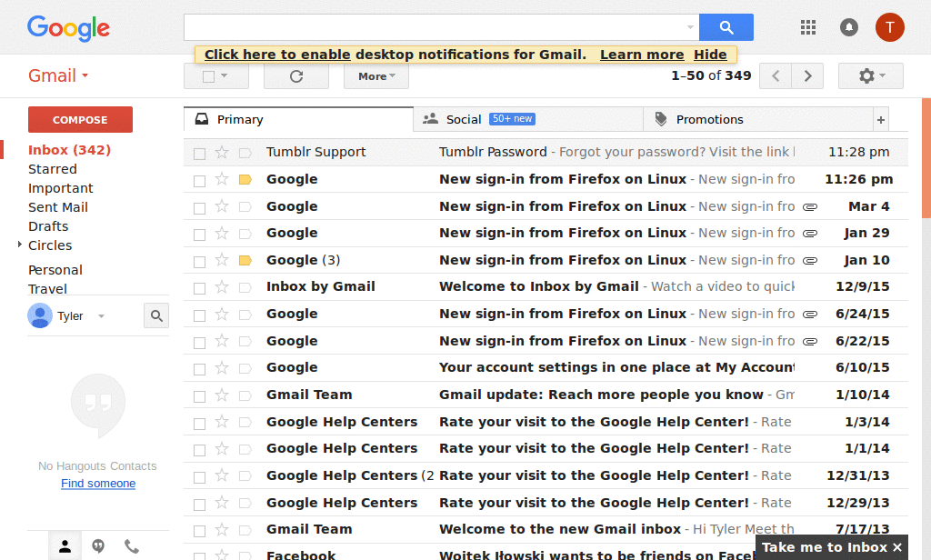Open the More actions dropdown
The width and height of the screenshot is (931, 560).
point(376,76)
